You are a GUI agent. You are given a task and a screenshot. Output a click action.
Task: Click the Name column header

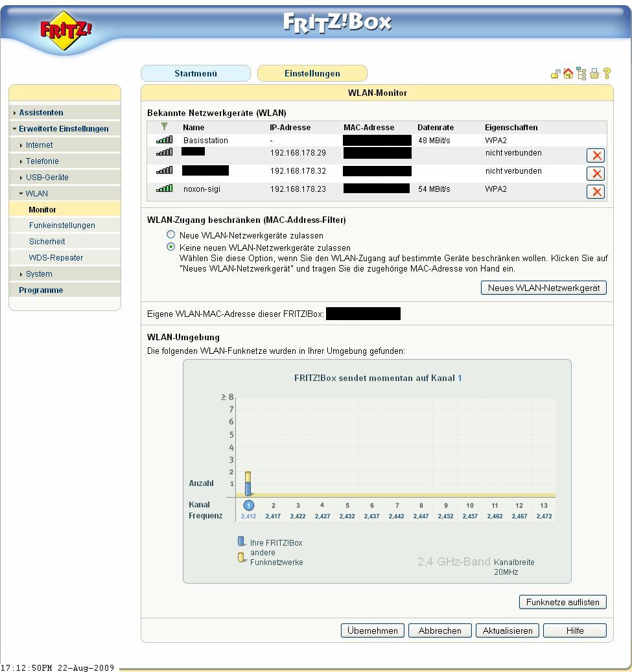click(193, 127)
